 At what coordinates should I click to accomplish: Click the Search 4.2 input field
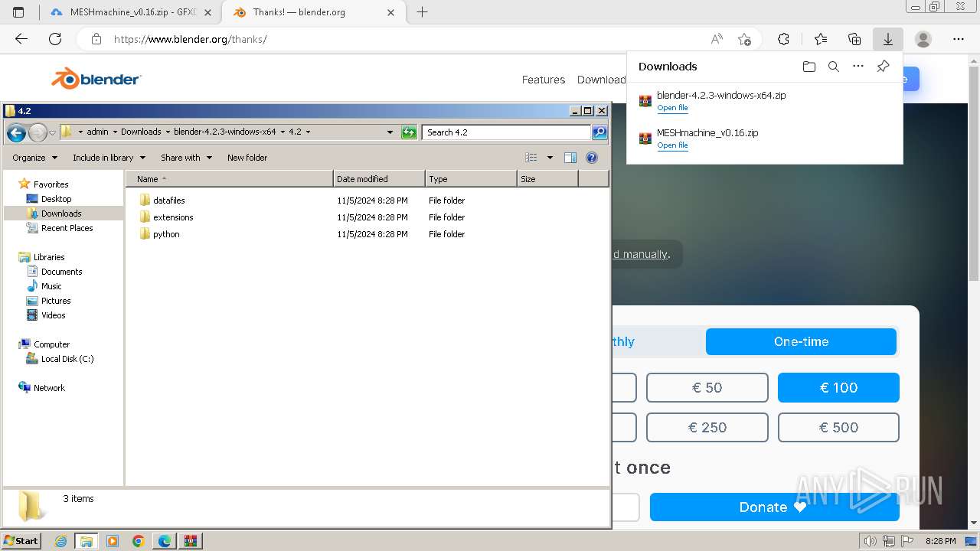point(506,132)
